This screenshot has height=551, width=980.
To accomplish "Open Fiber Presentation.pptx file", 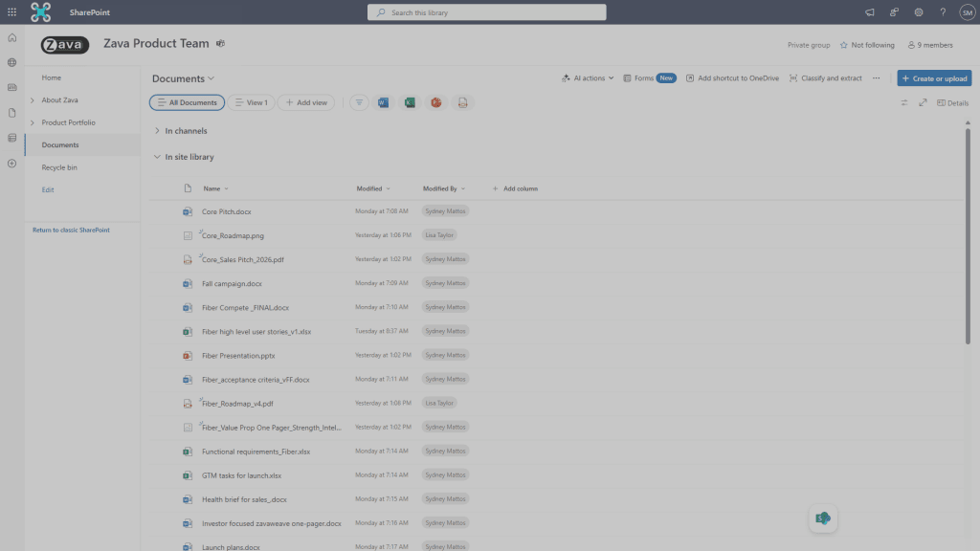I will point(238,356).
